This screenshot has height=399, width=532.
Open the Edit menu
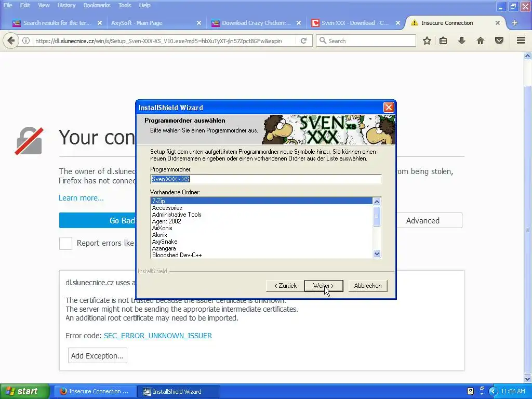[x=25, y=5]
